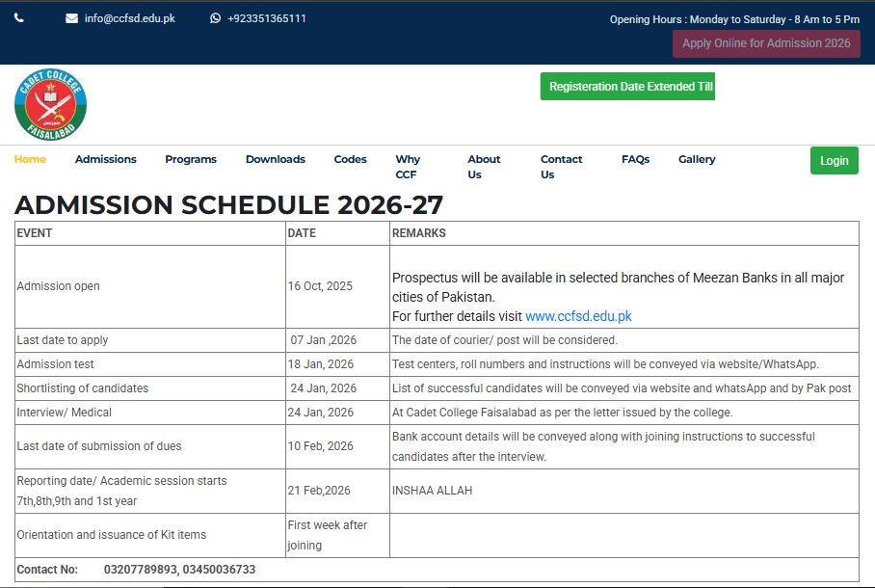Screen dimensions: 875x588
Task: Go to the About Us page
Action: point(484,167)
